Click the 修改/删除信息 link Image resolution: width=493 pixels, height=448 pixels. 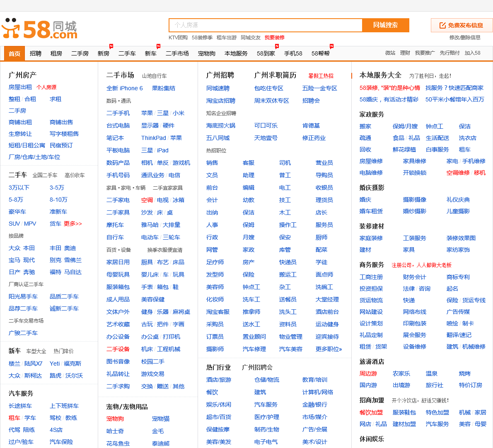465,37
